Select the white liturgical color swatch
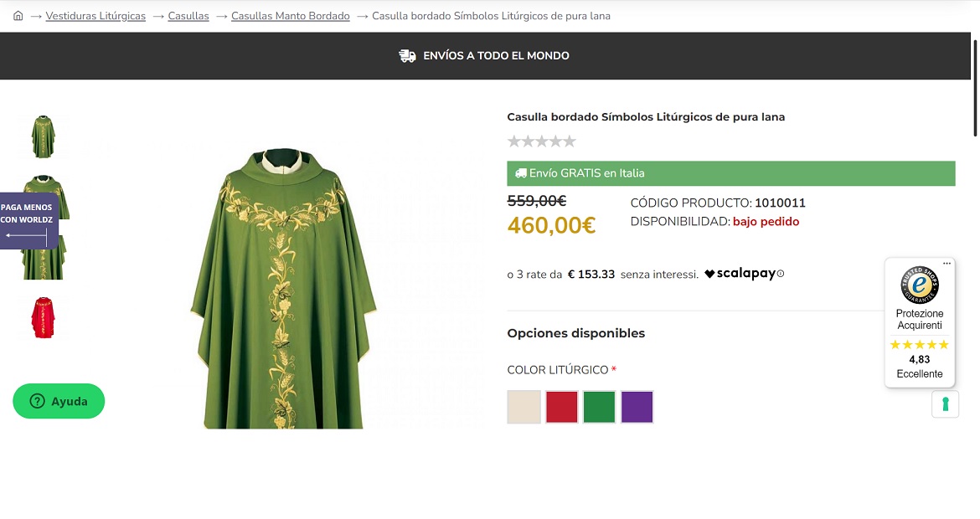 click(524, 407)
